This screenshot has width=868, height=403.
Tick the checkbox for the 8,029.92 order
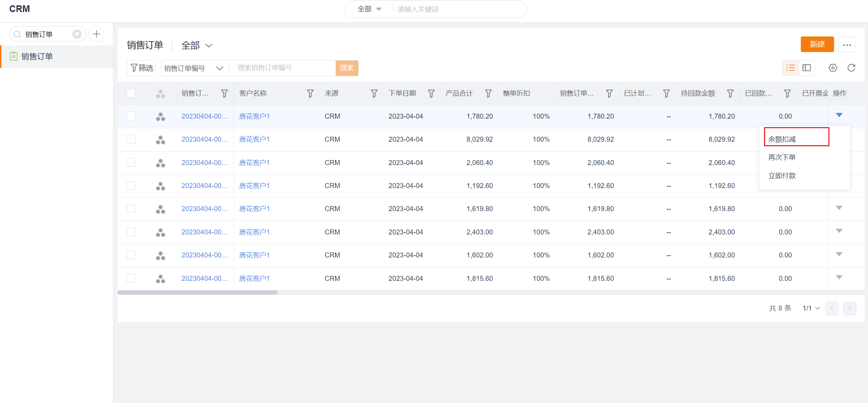tap(131, 139)
